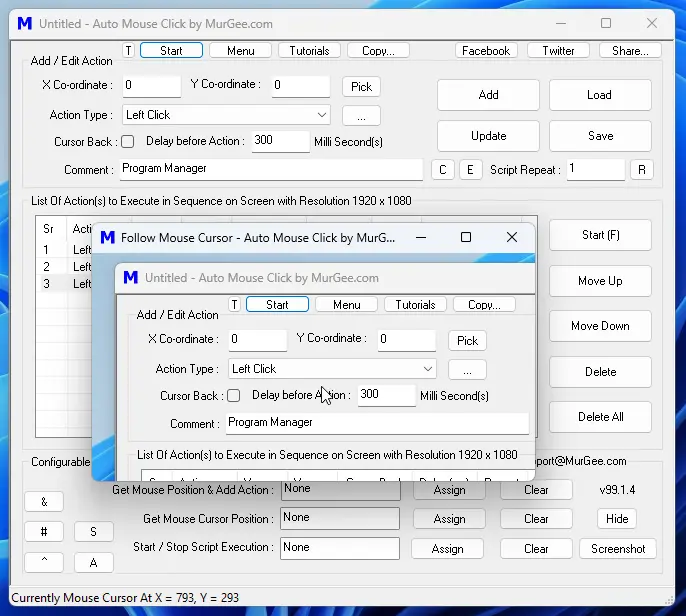Viewport: 686px width, 616px height.
Task: Click the Copy... button in main window
Action: pos(378,51)
